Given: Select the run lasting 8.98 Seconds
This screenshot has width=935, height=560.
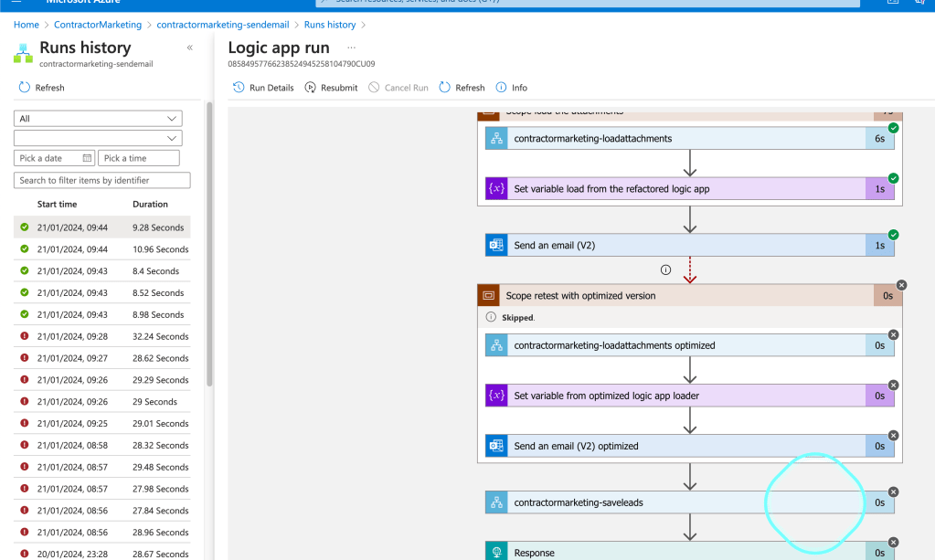Looking at the screenshot, I should click(102, 314).
